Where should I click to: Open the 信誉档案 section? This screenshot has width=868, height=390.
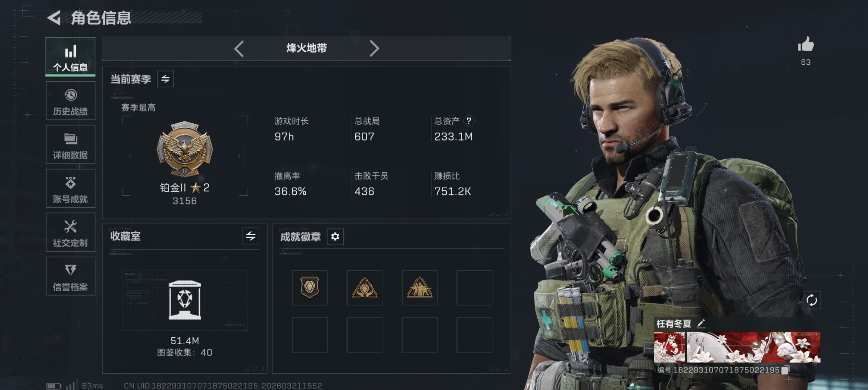[71, 276]
